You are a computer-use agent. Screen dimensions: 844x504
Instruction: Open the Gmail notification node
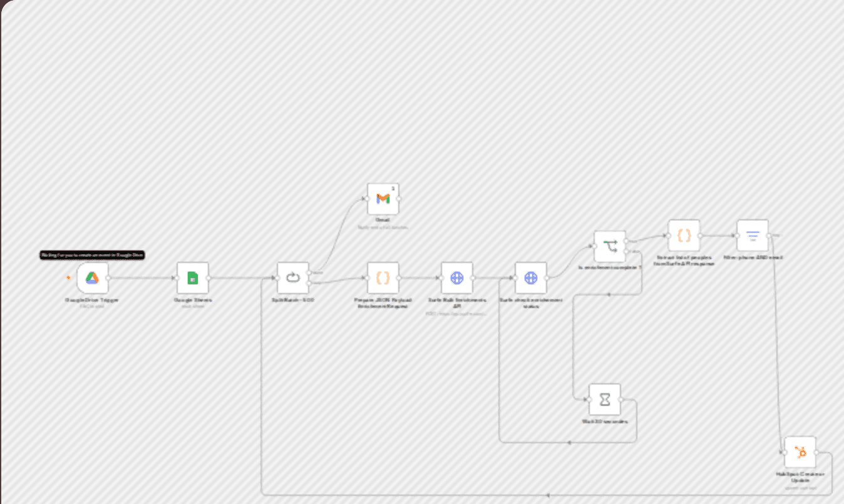pyautogui.click(x=383, y=198)
